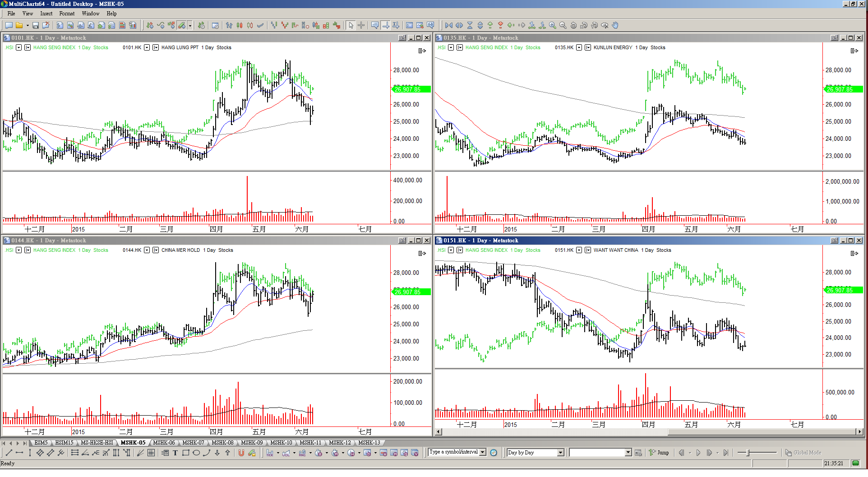Open the 'Type a symbol/interval' dropdown
868x477 pixels.
(x=483, y=452)
